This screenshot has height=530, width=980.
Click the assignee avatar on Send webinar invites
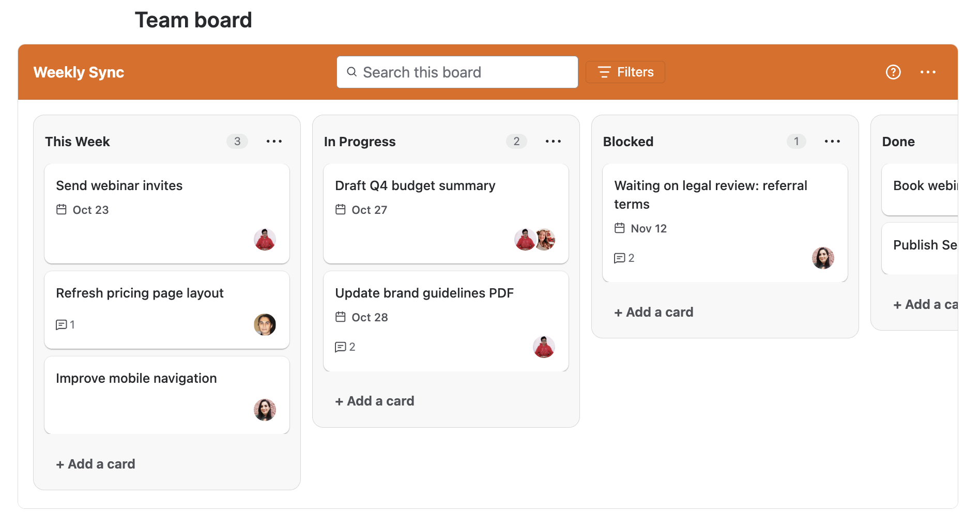point(265,240)
